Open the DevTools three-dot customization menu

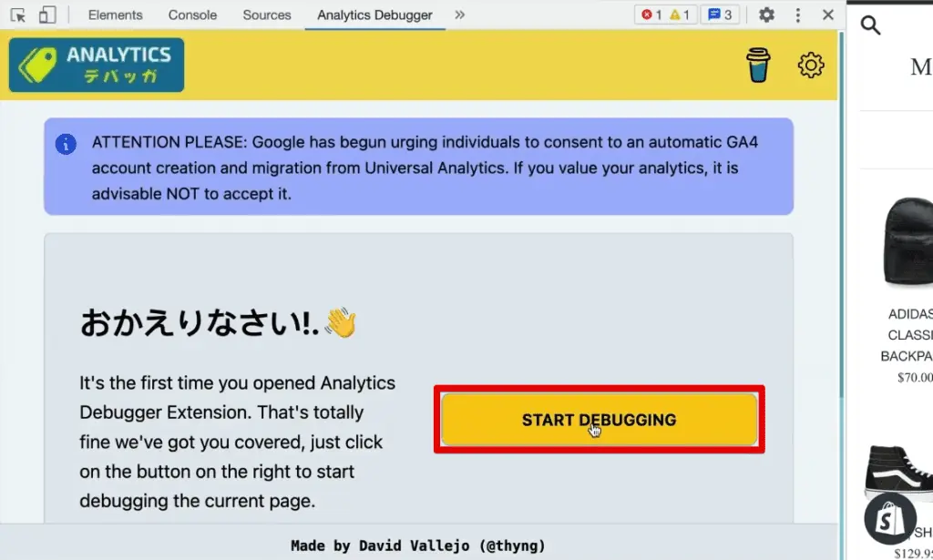coord(797,15)
